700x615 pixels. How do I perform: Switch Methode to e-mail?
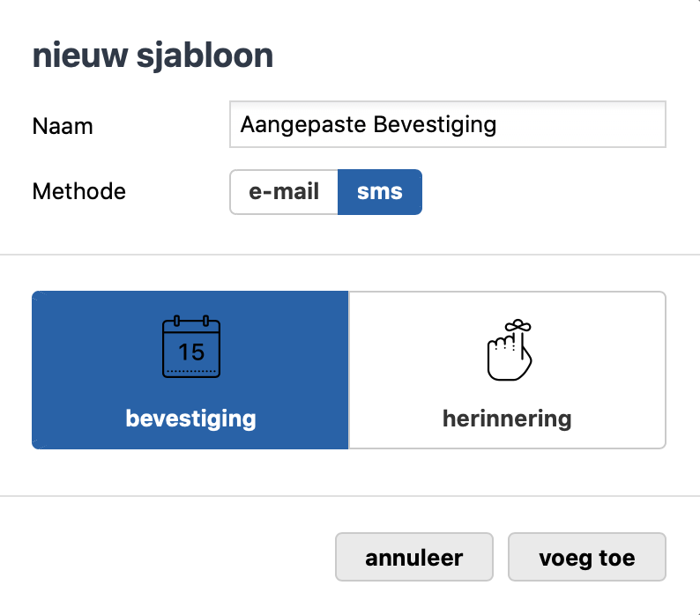point(284,192)
